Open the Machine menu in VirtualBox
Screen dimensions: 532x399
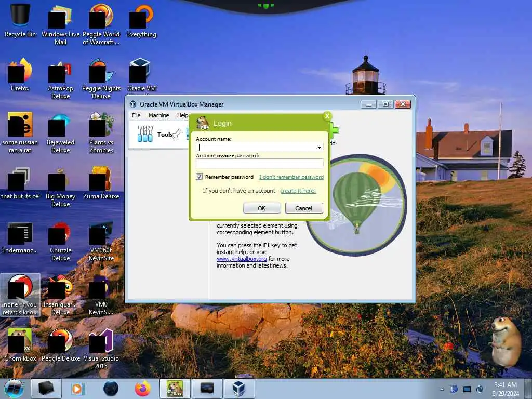(x=158, y=115)
